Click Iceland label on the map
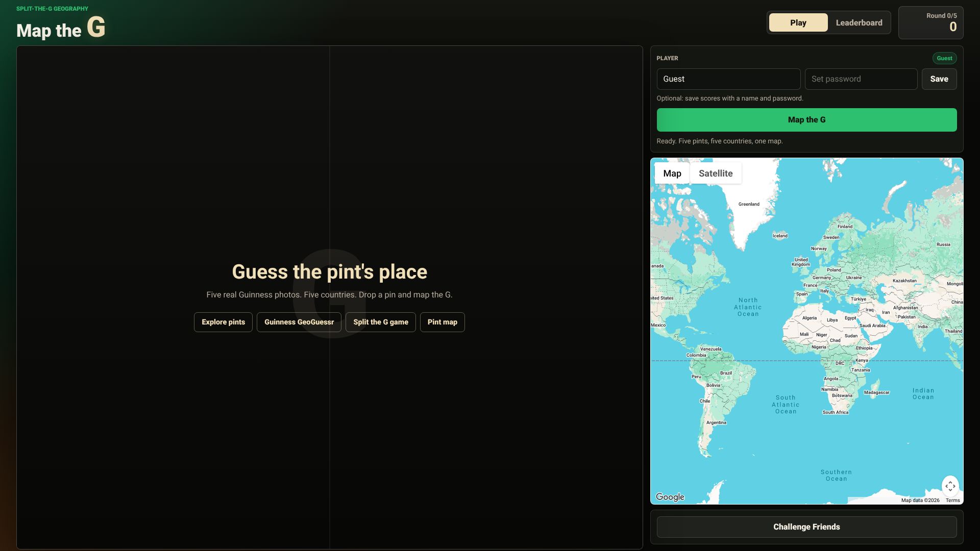This screenshot has width=980, height=551. tap(780, 236)
